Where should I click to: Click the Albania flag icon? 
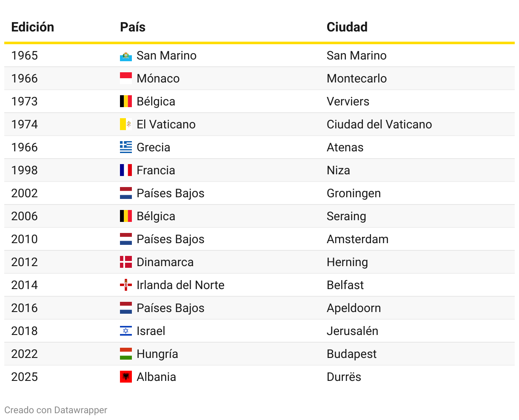[126, 377]
